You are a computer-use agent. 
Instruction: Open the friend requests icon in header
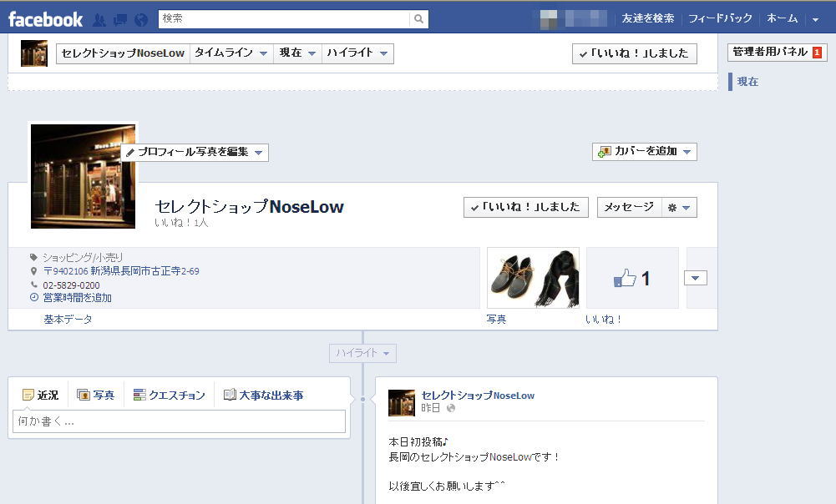[x=99, y=20]
